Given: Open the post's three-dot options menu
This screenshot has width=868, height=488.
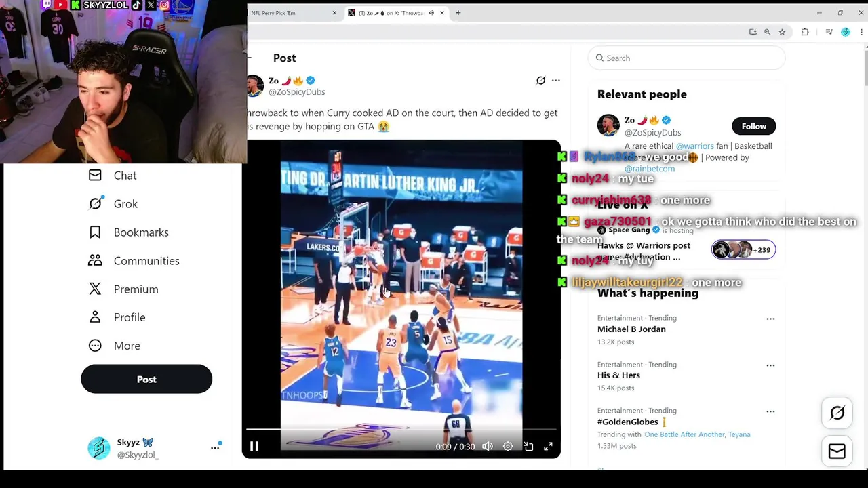Looking at the screenshot, I should [x=556, y=80].
